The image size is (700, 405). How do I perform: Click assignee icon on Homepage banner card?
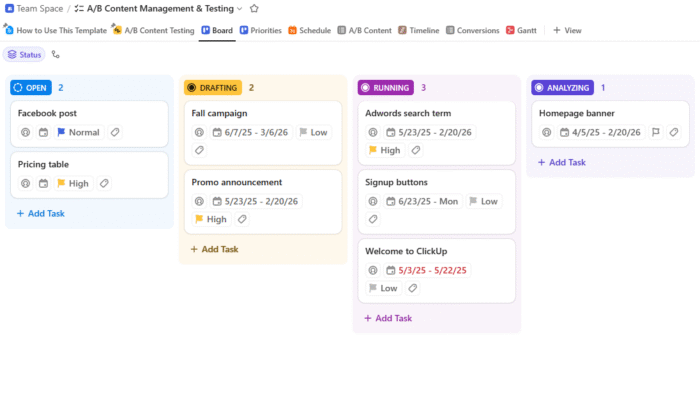pos(546,132)
